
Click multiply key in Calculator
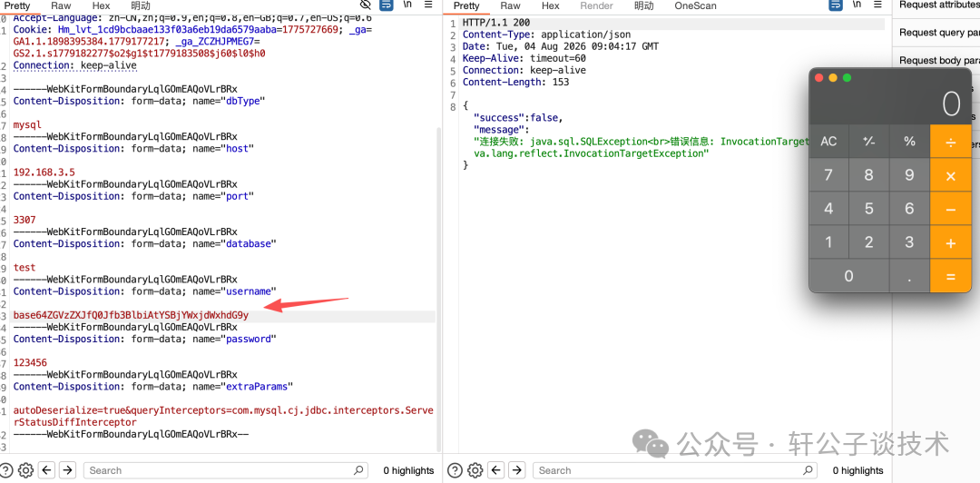951,175
